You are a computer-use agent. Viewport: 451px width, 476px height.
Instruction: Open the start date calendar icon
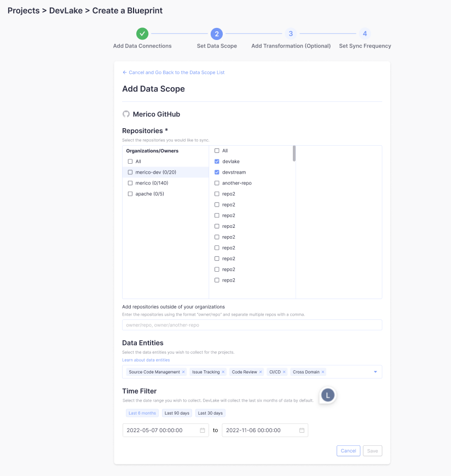pyautogui.click(x=203, y=430)
